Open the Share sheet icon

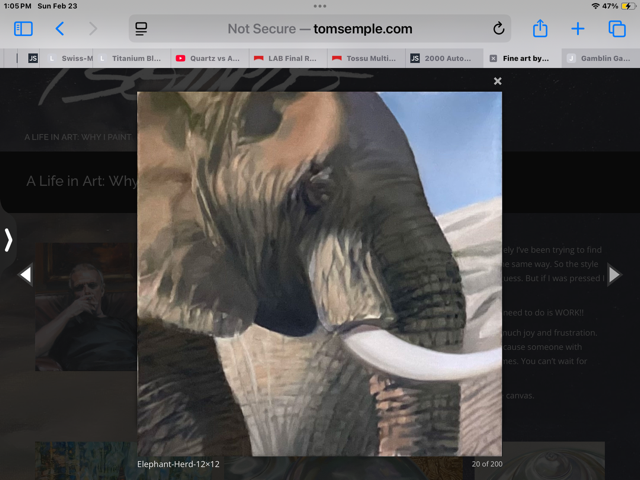tap(540, 29)
